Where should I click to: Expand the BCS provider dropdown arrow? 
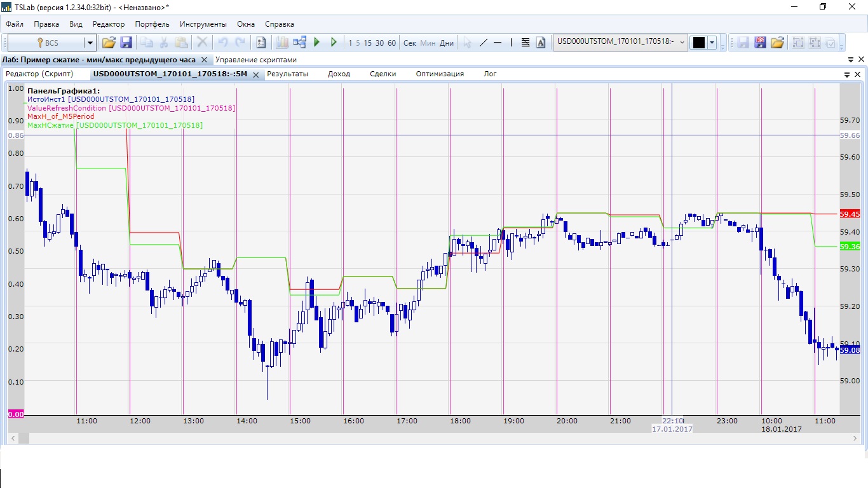click(90, 43)
